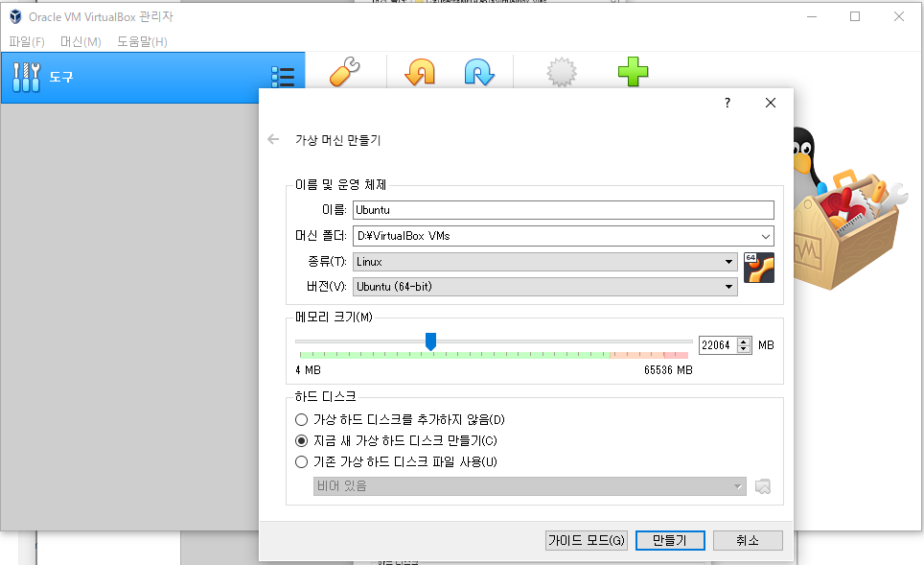Click the Cancel (취소) button
924x565 pixels.
click(x=748, y=540)
